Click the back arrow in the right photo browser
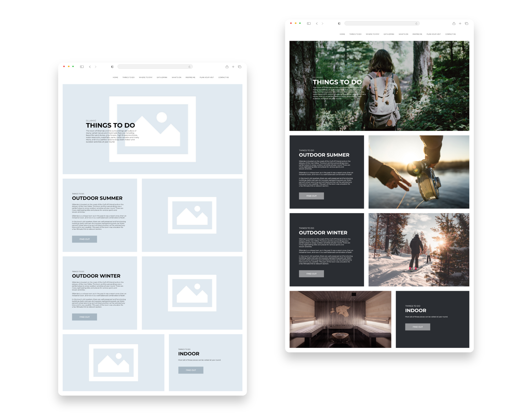This screenshot has height=415, width=532. [317, 24]
